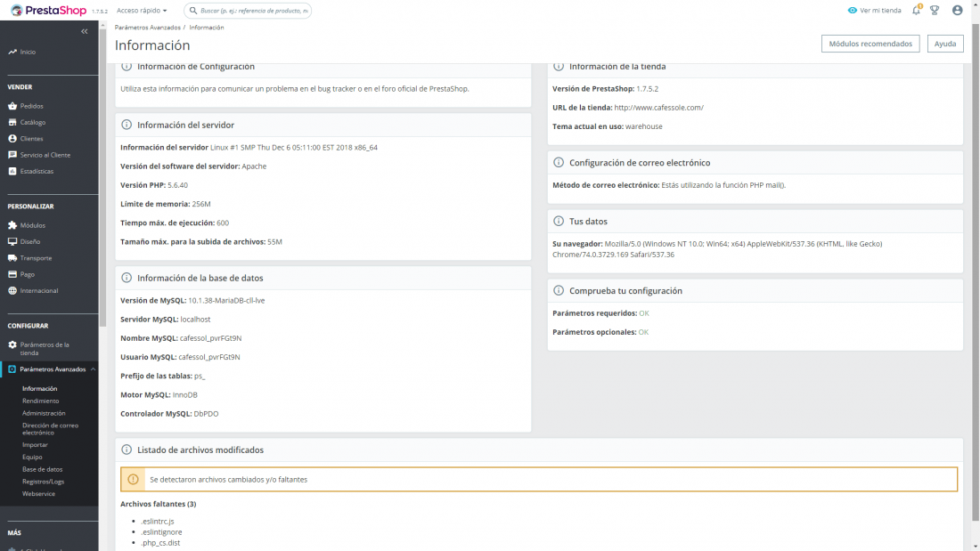Viewport: 980px width, 551px height.
Task: Select the Importar submenu item
Action: pyautogui.click(x=35, y=445)
